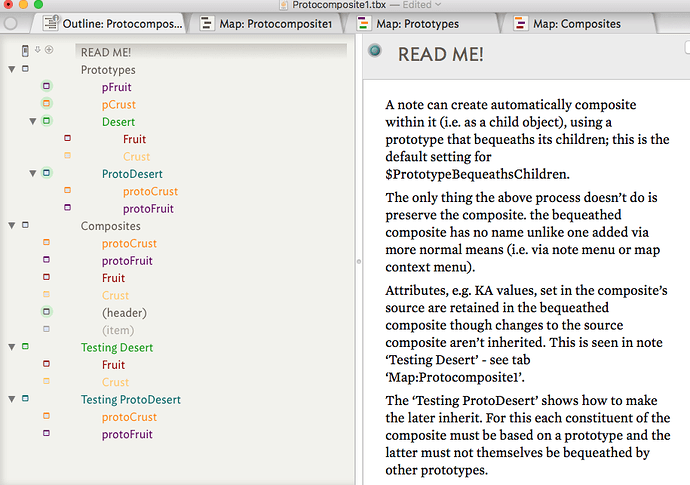690x485 pixels.
Task: Select Crust under Desert prototype
Action: 136,157
